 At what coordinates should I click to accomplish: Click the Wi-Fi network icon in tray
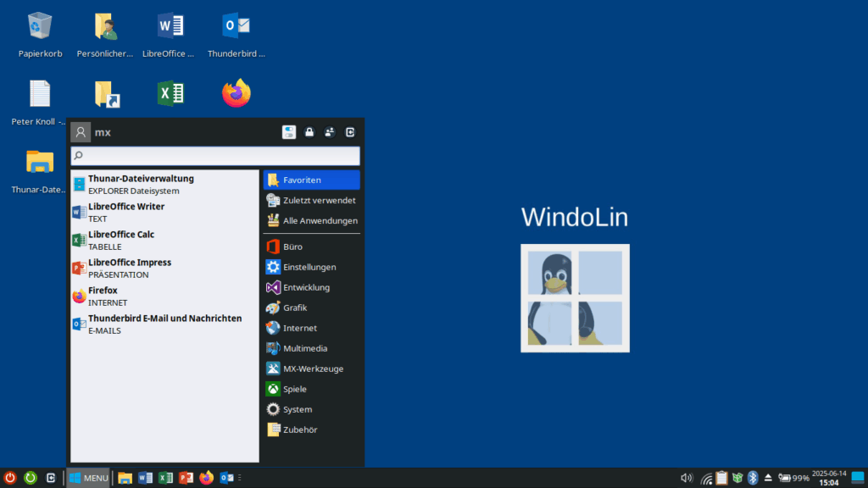(706, 478)
